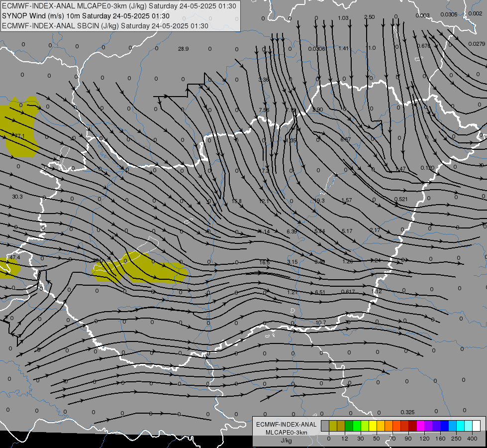Click the 16.5 value on the map
Viewport: 487px width, 448px height.
[x=265, y=262]
